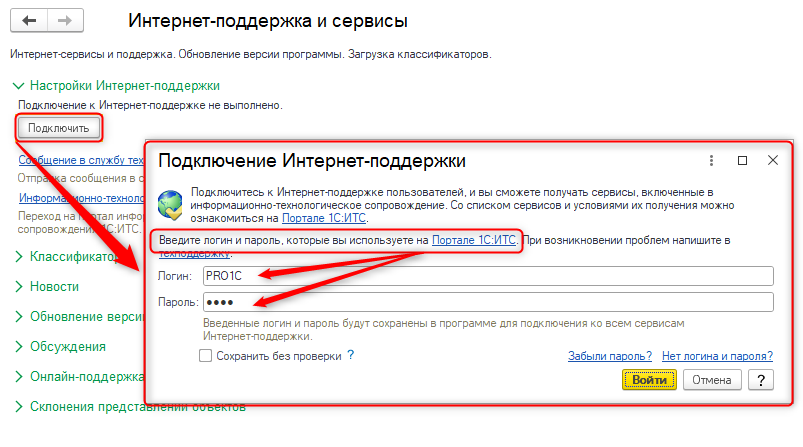Close the Подключение Интернет-поддержки dialog
The image size is (803, 447).
(773, 161)
